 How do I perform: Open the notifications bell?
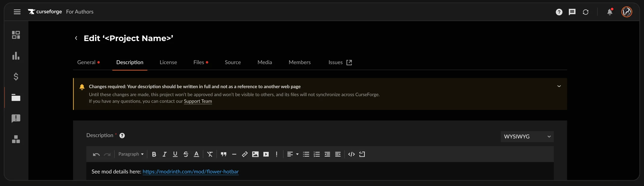(610, 12)
